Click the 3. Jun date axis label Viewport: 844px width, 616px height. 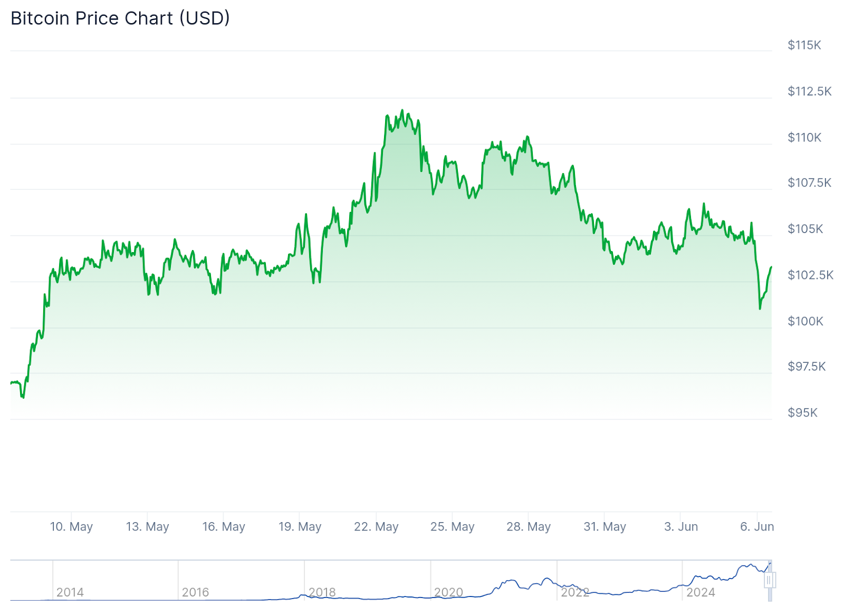[681, 526]
